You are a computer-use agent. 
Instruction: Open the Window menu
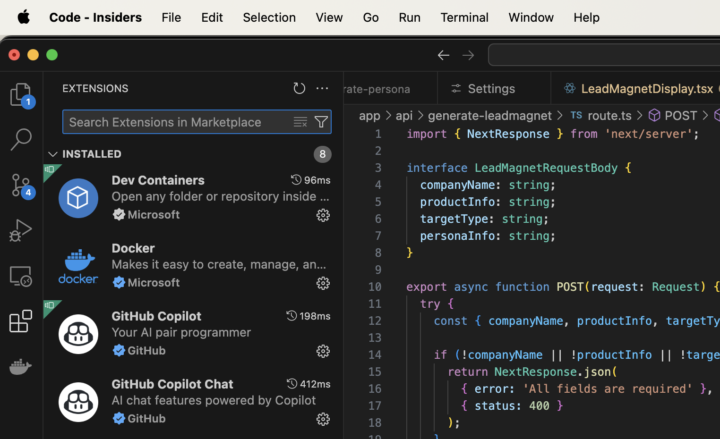(x=531, y=17)
